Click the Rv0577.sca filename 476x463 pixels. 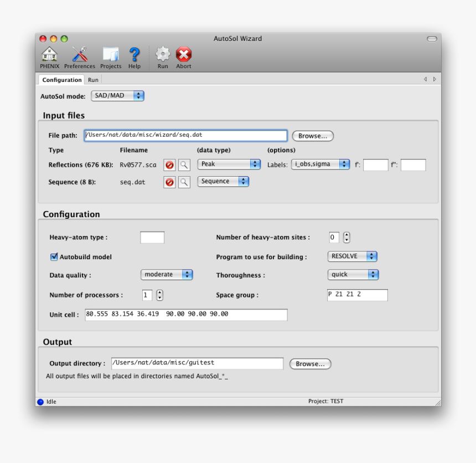pos(138,165)
